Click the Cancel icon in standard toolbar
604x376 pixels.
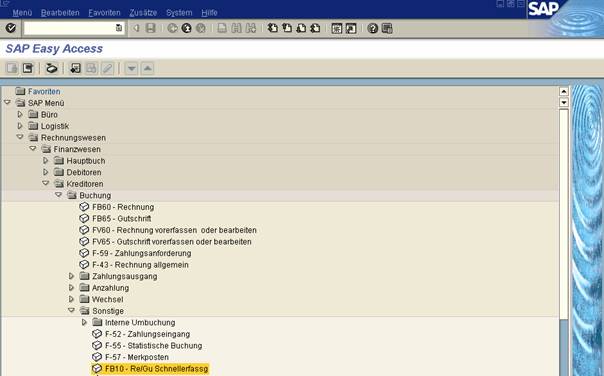[201, 28]
